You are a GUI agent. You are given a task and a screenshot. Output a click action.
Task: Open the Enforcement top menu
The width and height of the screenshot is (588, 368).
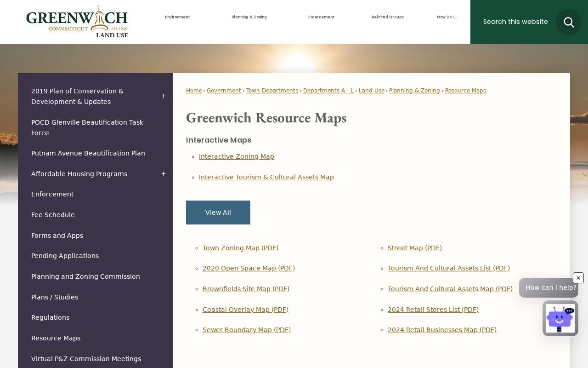tap(322, 17)
